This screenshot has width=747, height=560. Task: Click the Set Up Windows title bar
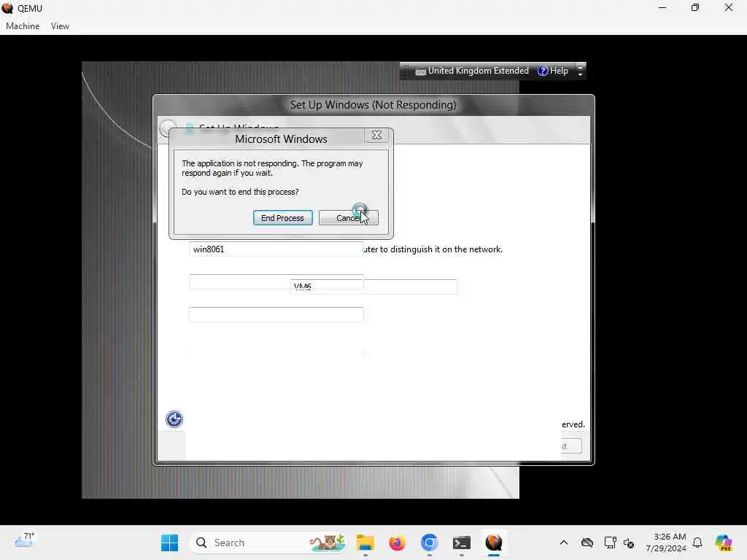[x=373, y=105]
